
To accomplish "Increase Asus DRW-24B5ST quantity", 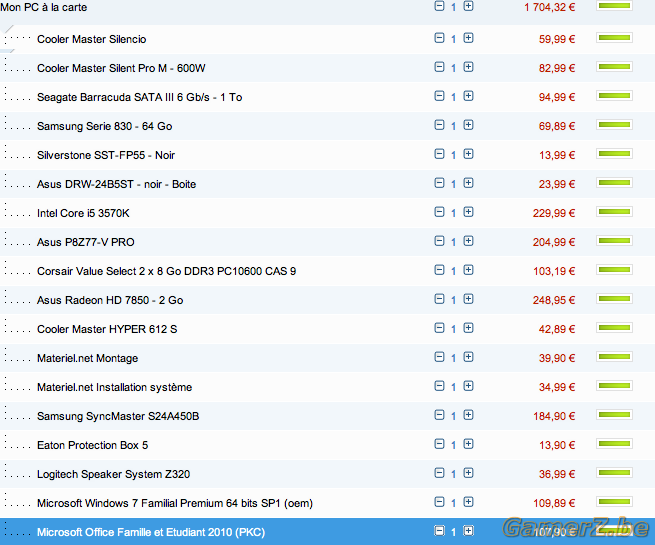I will point(468,183).
